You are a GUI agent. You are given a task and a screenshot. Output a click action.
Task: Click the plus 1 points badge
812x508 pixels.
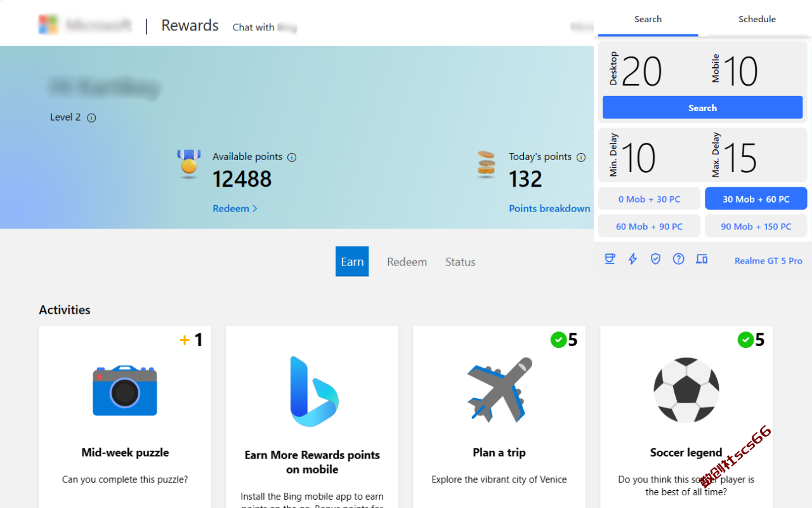click(x=191, y=340)
